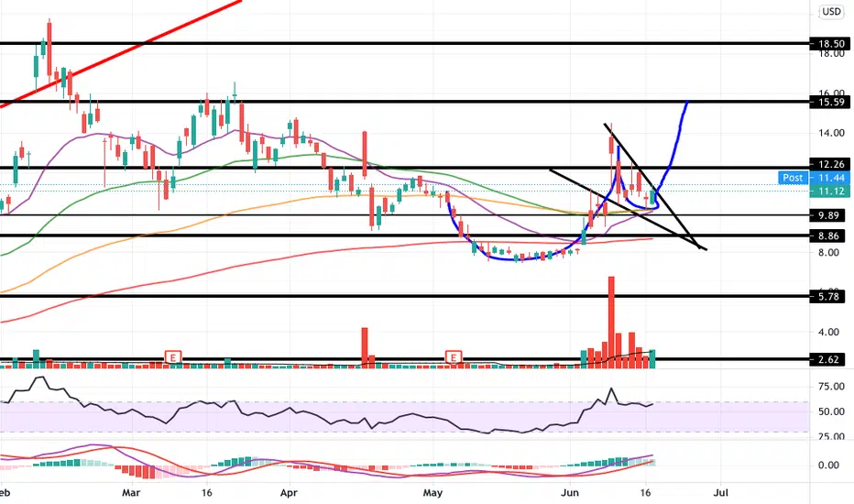
Task: Click the May label on time axis
Action: [x=433, y=493]
